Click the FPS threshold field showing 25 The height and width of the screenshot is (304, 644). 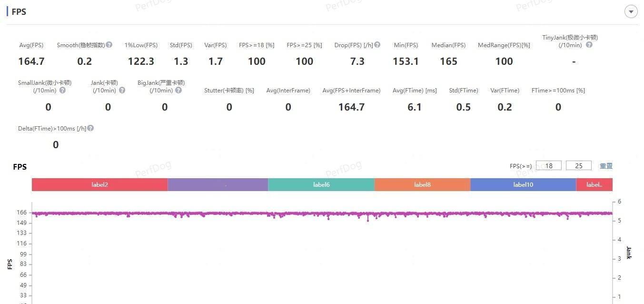pos(579,166)
